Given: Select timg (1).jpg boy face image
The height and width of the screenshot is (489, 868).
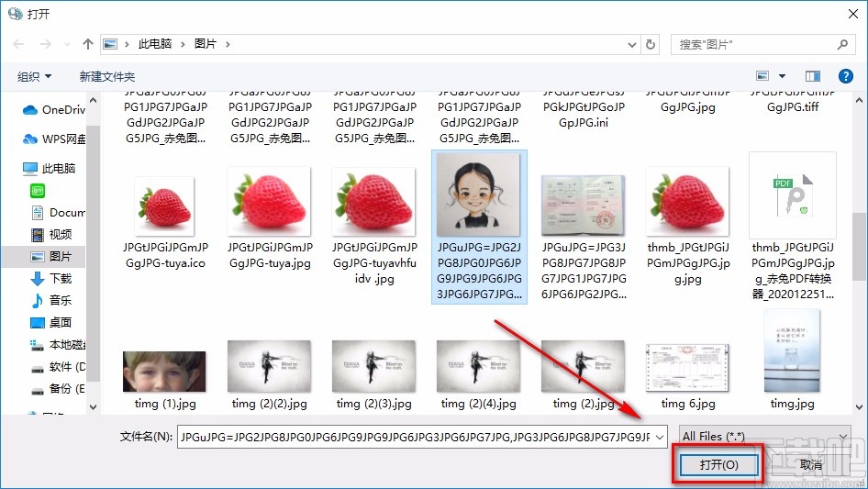Looking at the screenshot, I should tap(165, 380).
